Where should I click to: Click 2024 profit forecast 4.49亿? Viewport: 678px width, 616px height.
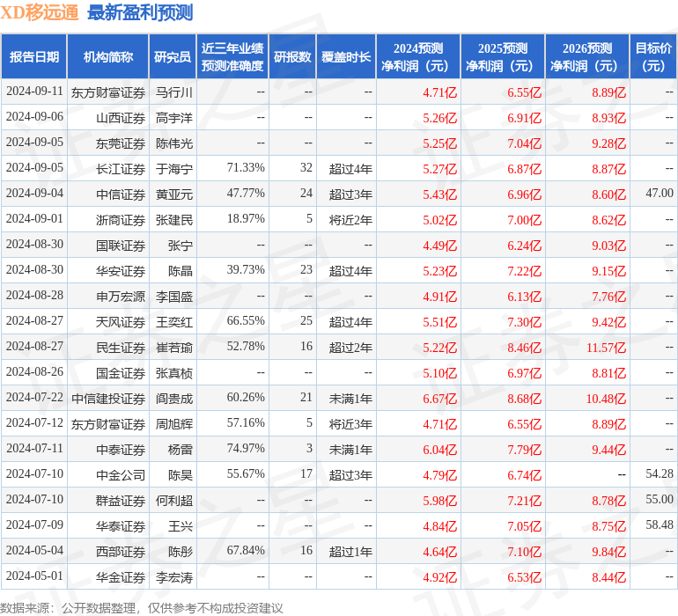439,246
